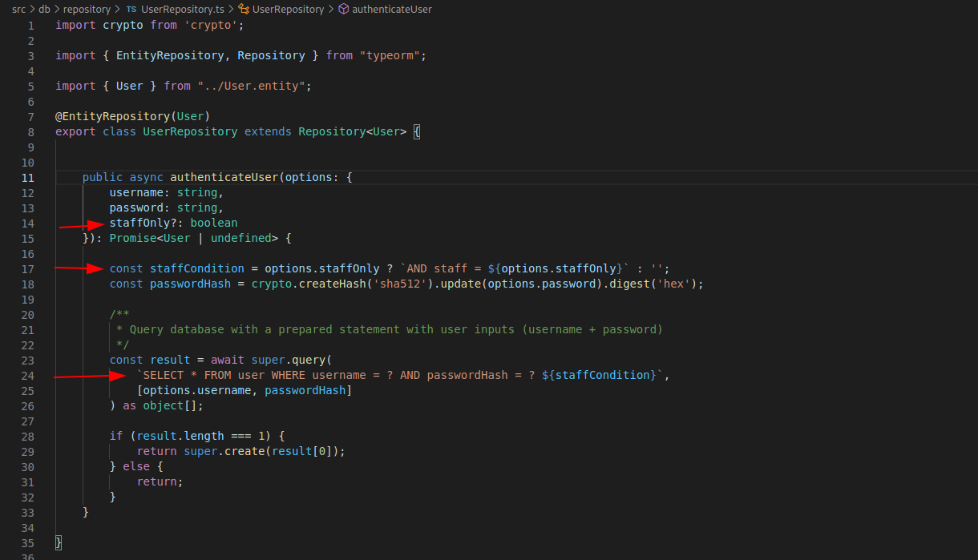Click the highlighted opening brace on line 8

click(417, 131)
